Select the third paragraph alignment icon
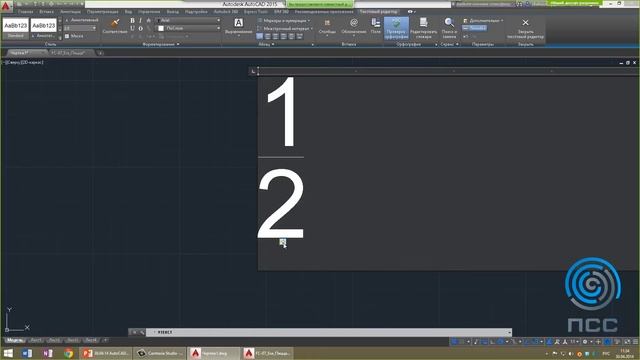Screen dimensions: 640x360 [276, 36]
